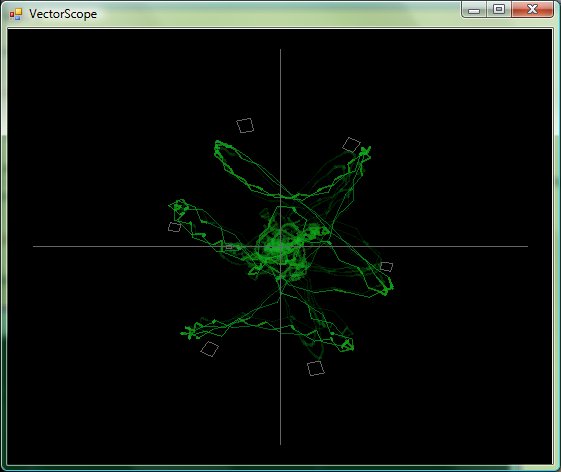561x472 pixels.
Task: Select the left target box above horizontal axis
Action: tap(175, 227)
